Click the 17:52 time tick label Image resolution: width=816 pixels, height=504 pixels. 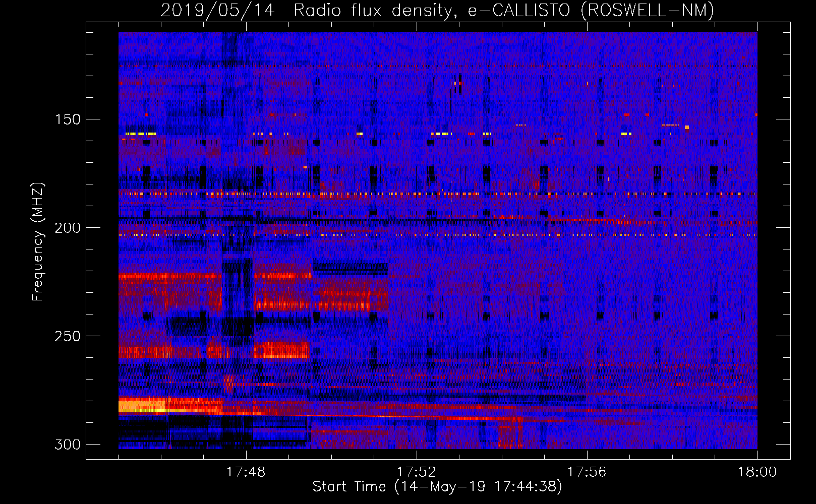pyautogui.click(x=416, y=472)
